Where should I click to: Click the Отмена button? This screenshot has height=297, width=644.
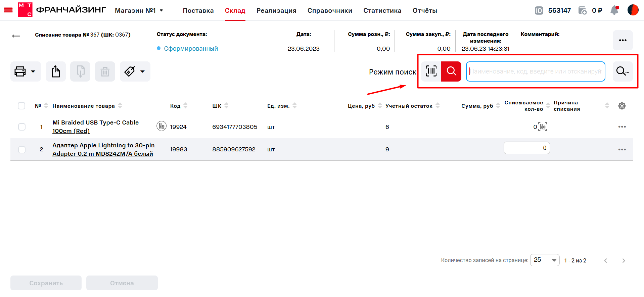click(122, 283)
